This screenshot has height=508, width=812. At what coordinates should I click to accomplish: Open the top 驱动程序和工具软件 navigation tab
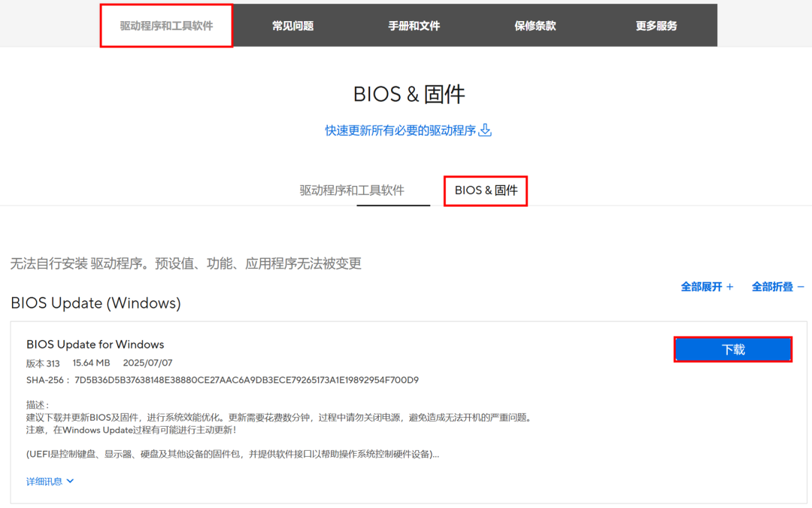[166, 26]
